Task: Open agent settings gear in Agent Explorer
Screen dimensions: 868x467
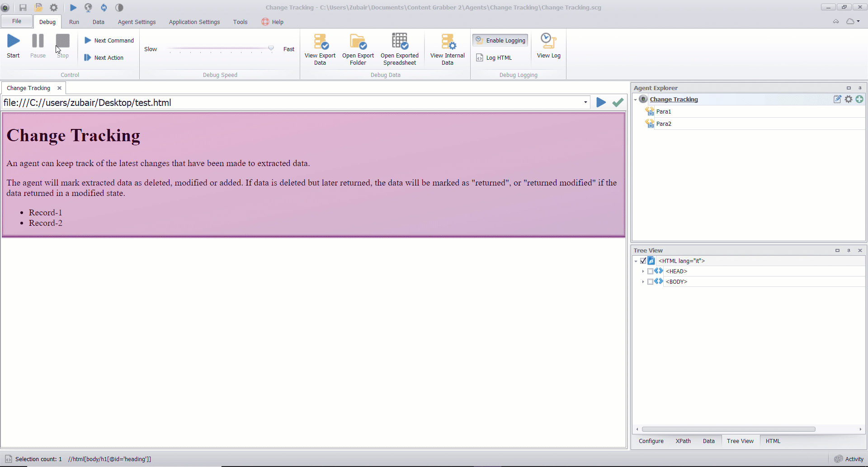Action: 849,99
